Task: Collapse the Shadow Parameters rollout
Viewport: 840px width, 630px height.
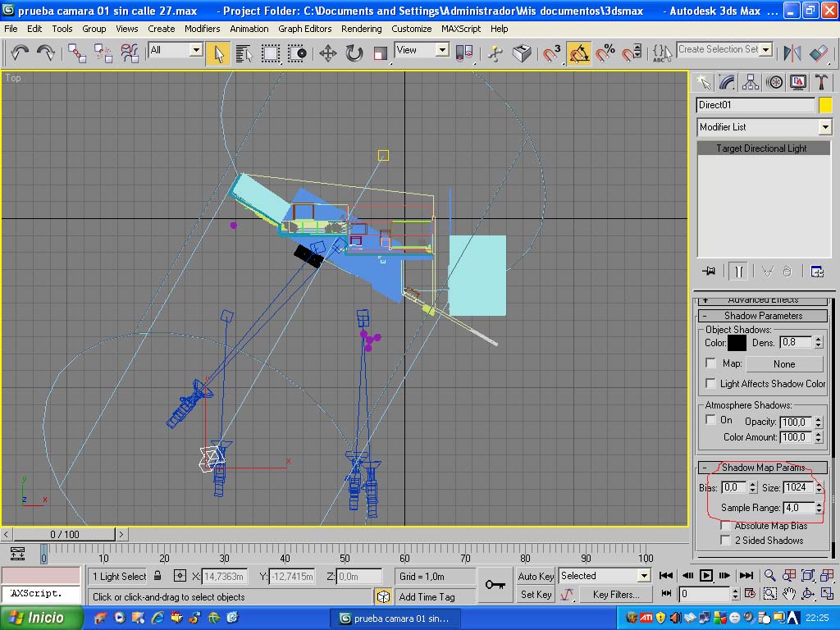Action: click(x=763, y=316)
